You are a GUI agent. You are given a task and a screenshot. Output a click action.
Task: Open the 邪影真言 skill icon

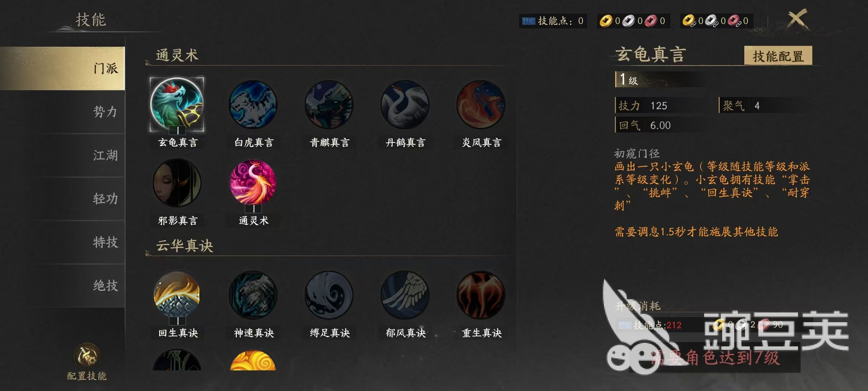coord(177,183)
